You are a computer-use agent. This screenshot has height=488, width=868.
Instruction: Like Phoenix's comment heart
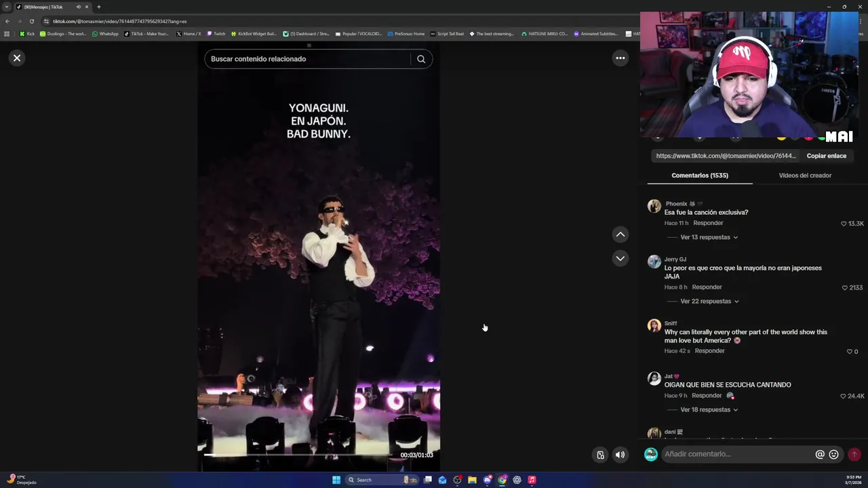pyautogui.click(x=844, y=224)
